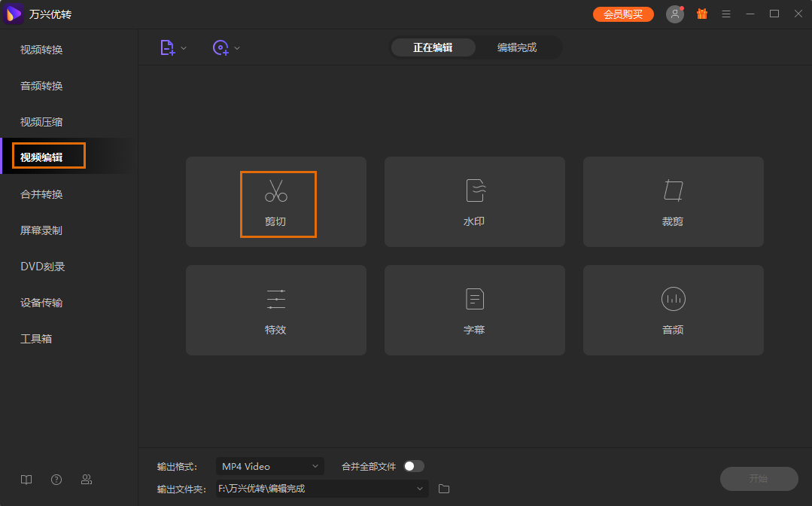This screenshot has height=506, width=812.
Task: Click the load DVD icon in toolbar
Action: click(x=220, y=47)
